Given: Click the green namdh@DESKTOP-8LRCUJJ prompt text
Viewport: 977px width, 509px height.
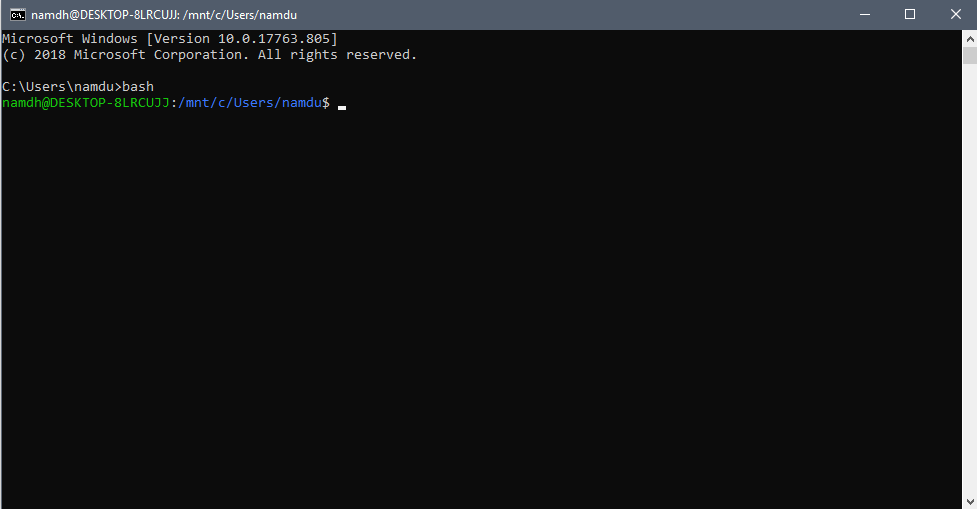Looking at the screenshot, I should pyautogui.click(x=85, y=103).
